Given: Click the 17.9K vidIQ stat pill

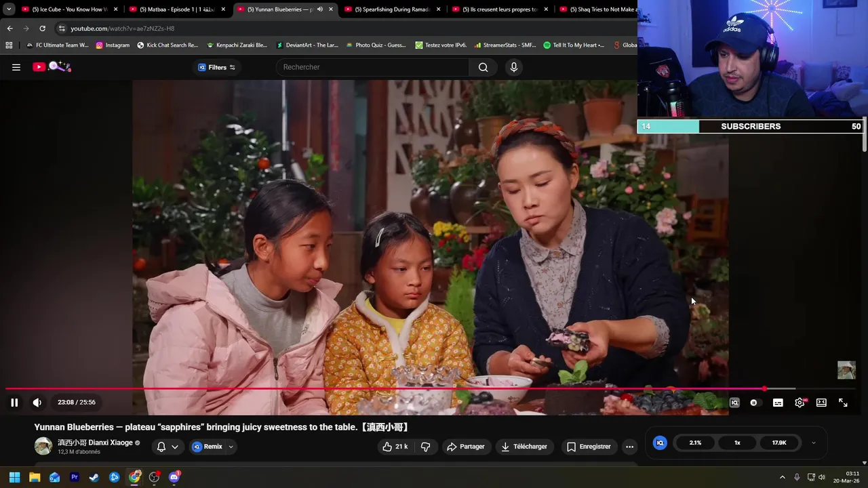Looking at the screenshot, I should tap(779, 443).
